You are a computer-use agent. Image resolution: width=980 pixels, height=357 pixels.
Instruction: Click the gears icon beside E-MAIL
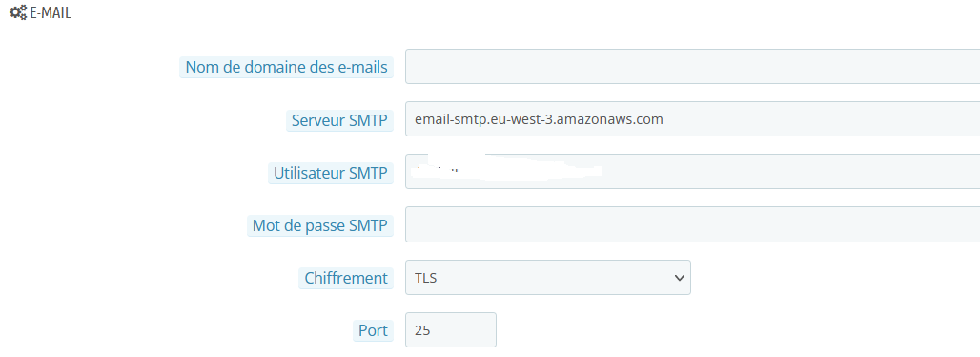18,12
